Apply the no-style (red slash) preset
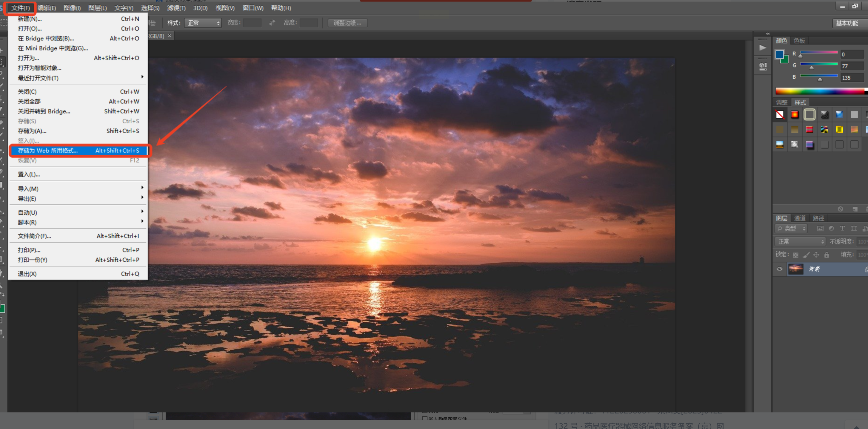The image size is (868, 429). point(780,115)
